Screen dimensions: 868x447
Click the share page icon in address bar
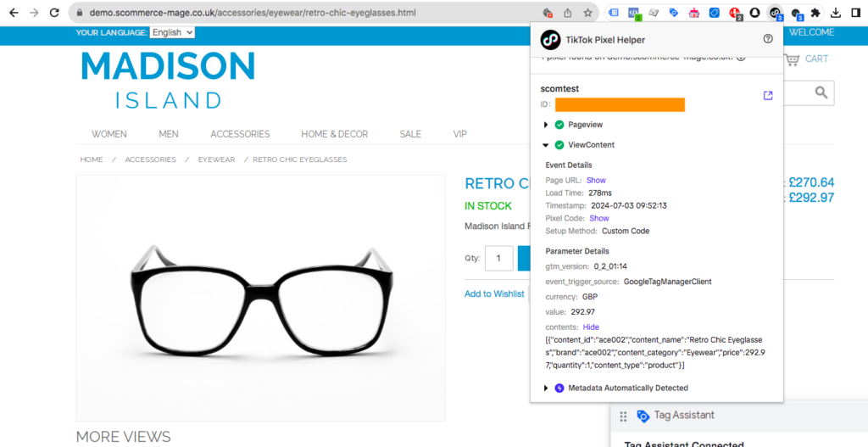568,13
